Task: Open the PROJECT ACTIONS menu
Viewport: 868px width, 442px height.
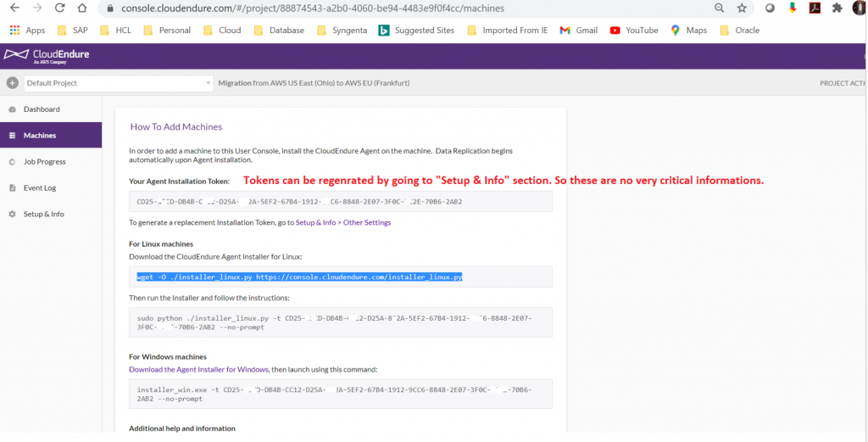Action: 843,83
